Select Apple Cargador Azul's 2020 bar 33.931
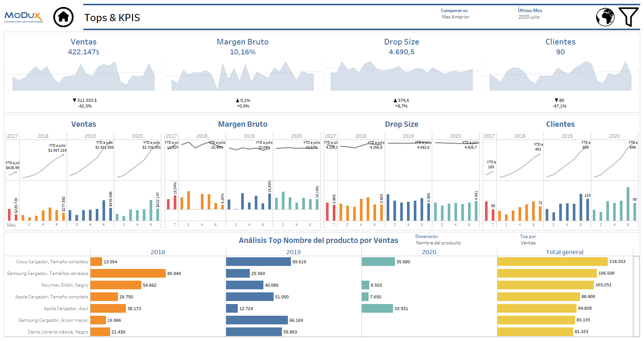The height and width of the screenshot is (341, 644). point(377,308)
